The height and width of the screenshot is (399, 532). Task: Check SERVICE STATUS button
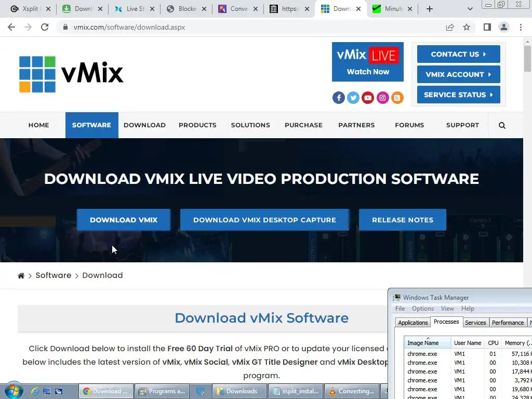(x=459, y=95)
